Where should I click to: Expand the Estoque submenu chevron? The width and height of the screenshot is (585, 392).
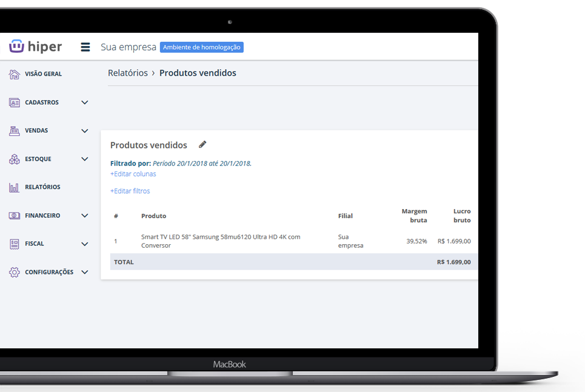(85, 159)
